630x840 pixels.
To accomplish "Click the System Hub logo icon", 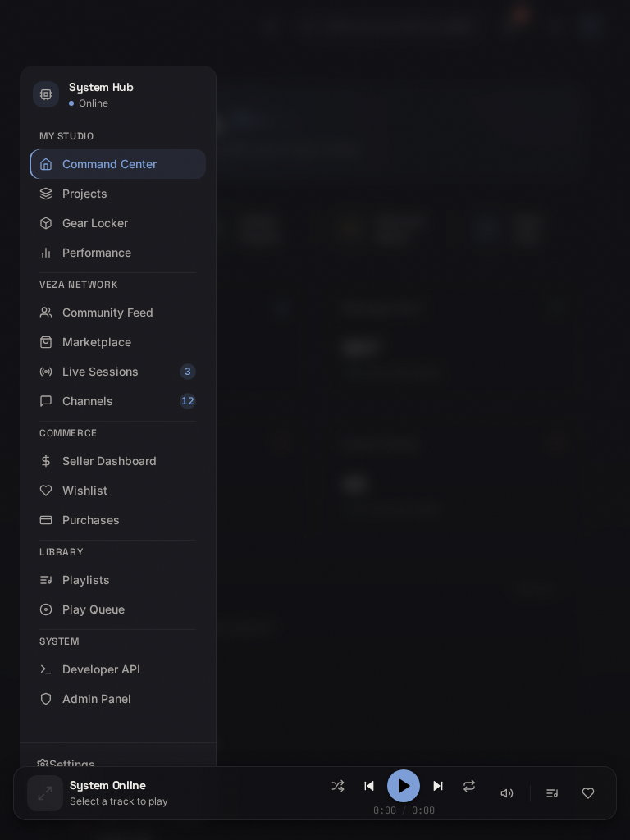I will click(46, 94).
